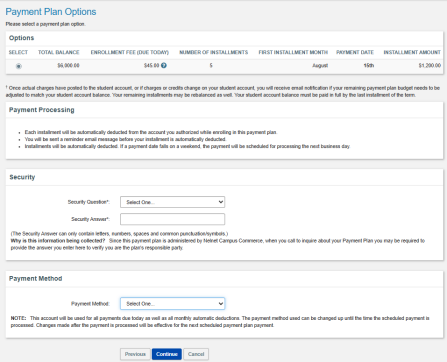Click the $6,000.00 total balance value
The image size is (447, 362).
68,65
